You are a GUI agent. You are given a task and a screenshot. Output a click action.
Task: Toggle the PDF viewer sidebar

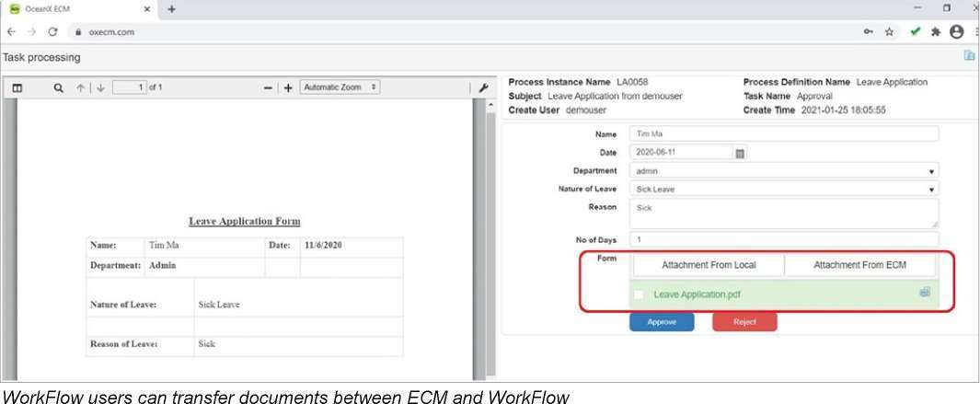point(17,87)
